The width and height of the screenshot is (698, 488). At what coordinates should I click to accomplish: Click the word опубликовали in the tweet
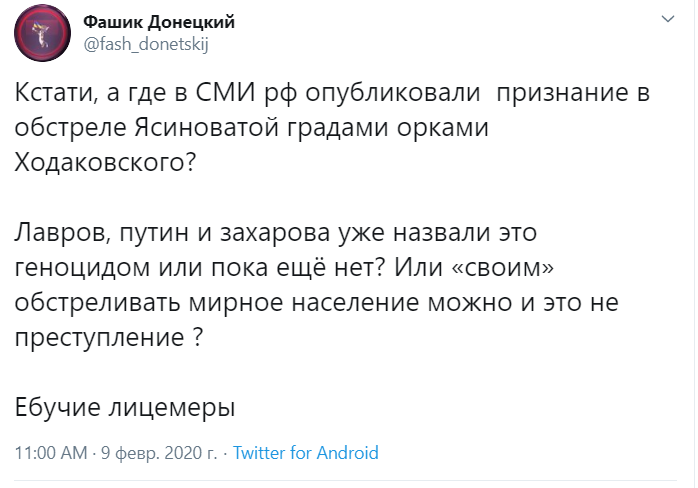pyautogui.click(x=393, y=93)
